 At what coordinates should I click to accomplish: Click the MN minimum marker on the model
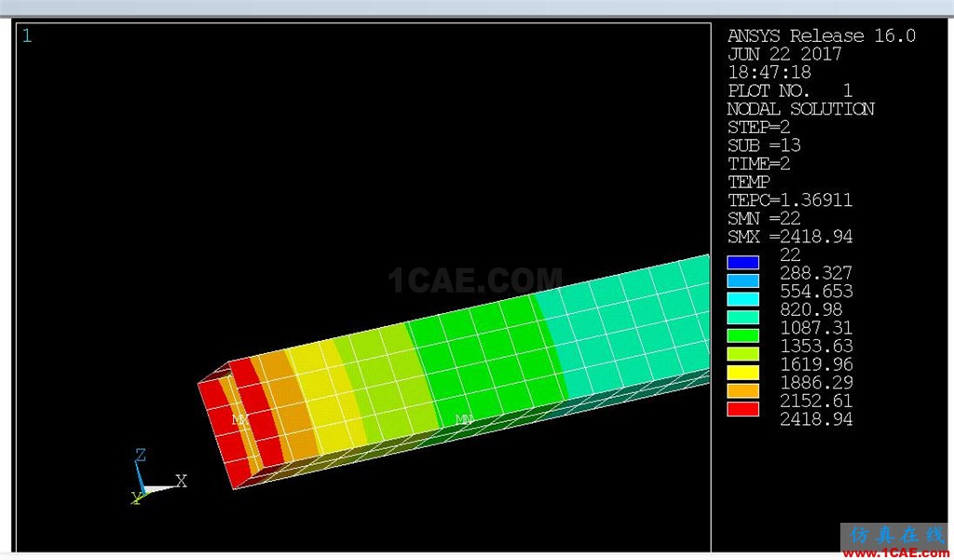[x=464, y=420]
